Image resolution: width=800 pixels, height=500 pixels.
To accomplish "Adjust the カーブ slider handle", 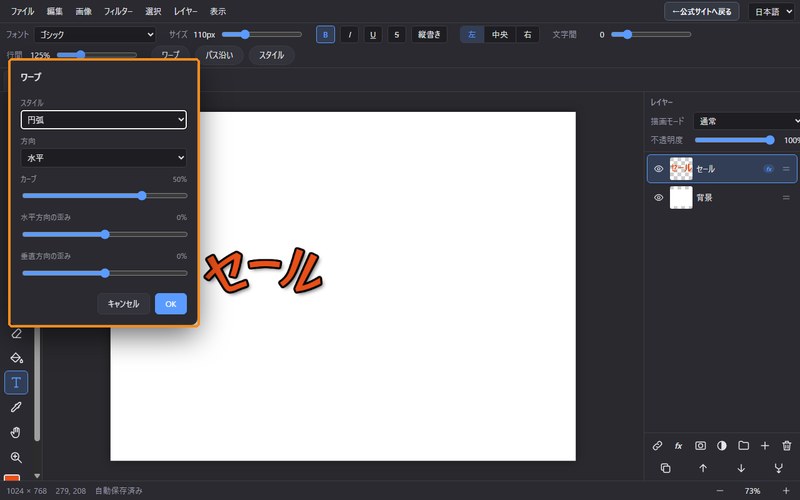I will [142, 195].
